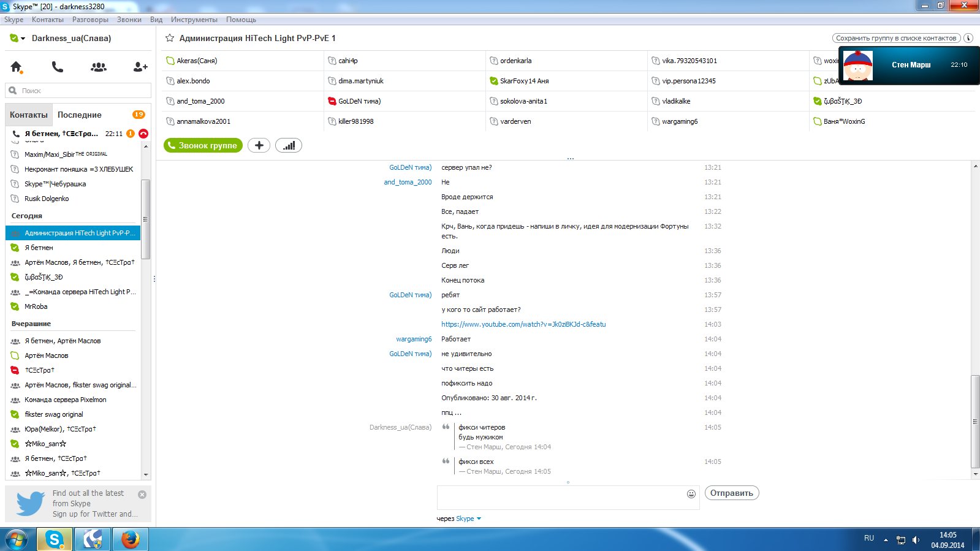
Task: Switch the RU input language indicator
Action: click(869, 538)
